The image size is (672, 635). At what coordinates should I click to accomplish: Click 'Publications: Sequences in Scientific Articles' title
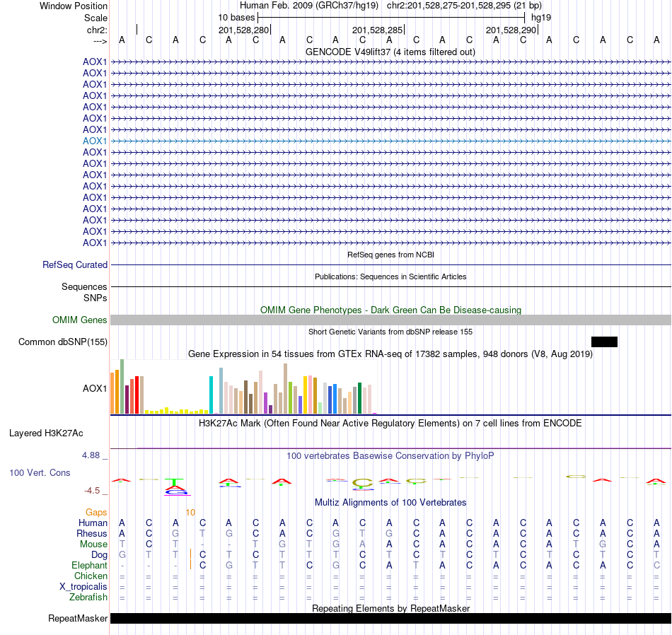(x=390, y=276)
